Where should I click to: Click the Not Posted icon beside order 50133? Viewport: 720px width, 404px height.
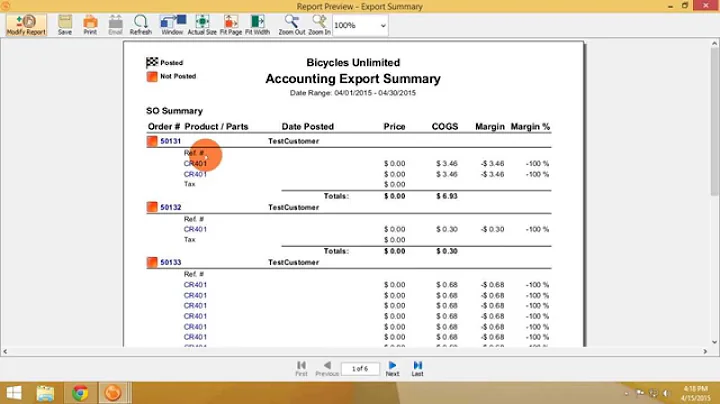(152, 262)
